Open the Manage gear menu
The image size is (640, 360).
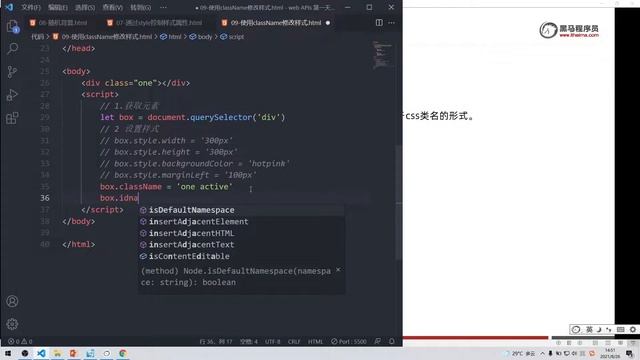pos(12,324)
